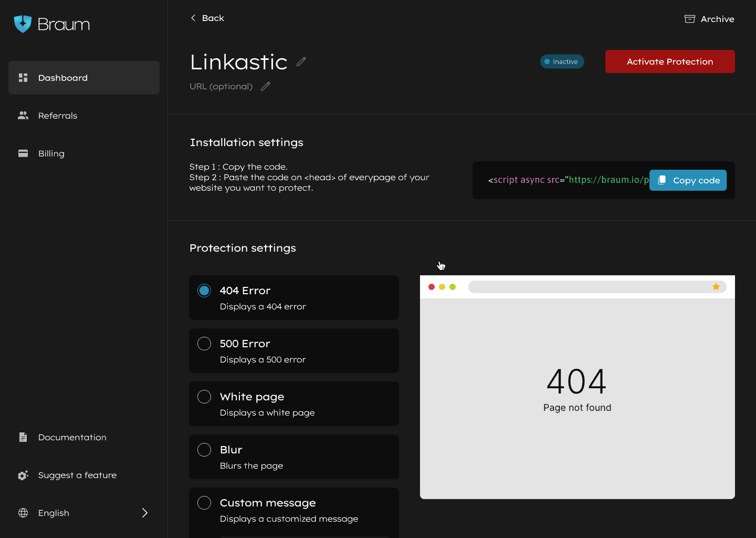
Task: Edit the Linkastic name with pencil icon
Action: pos(301,62)
